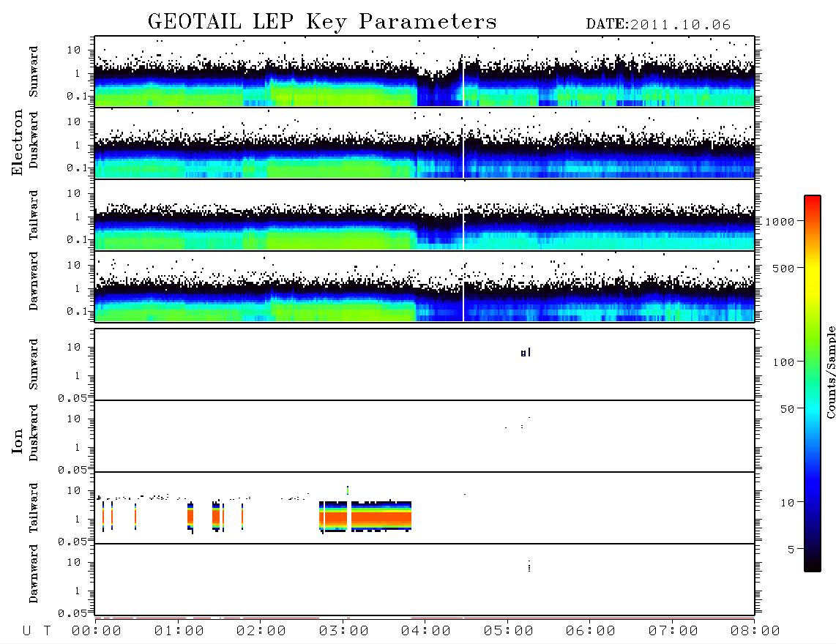
Task: Click the "Counts/Sample" colorbar caption
Action: pyautogui.click(x=831, y=372)
